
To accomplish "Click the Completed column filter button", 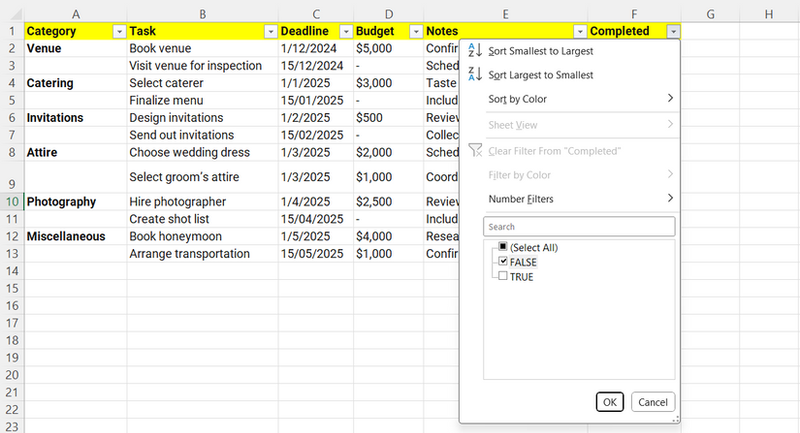I will click(673, 32).
